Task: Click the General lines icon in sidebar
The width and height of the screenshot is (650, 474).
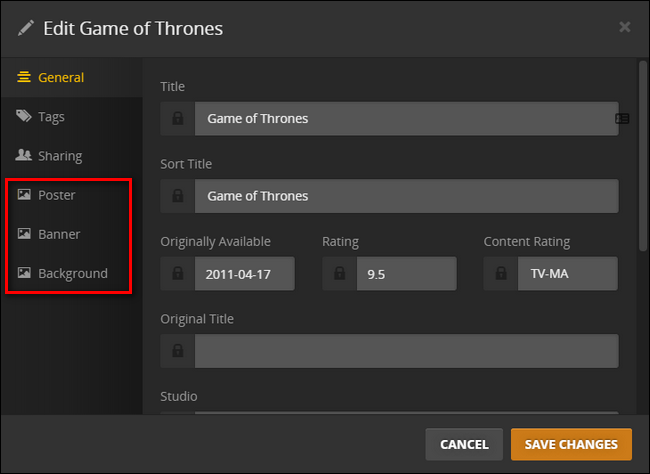Action: [x=24, y=77]
